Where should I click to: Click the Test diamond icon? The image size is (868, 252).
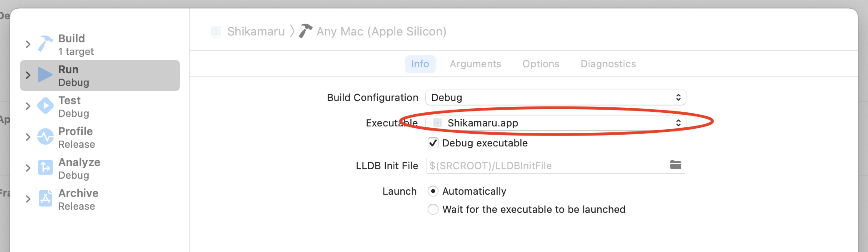pos(45,106)
